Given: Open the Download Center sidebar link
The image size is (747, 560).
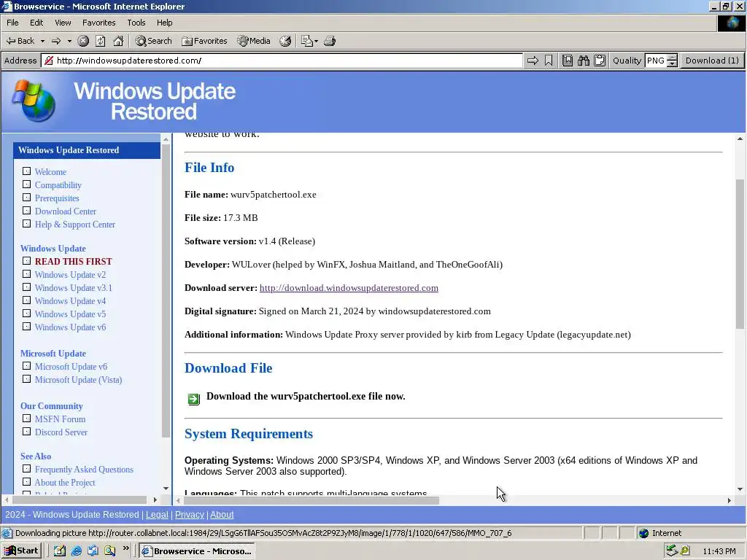Looking at the screenshot, I should coord(66,211).
